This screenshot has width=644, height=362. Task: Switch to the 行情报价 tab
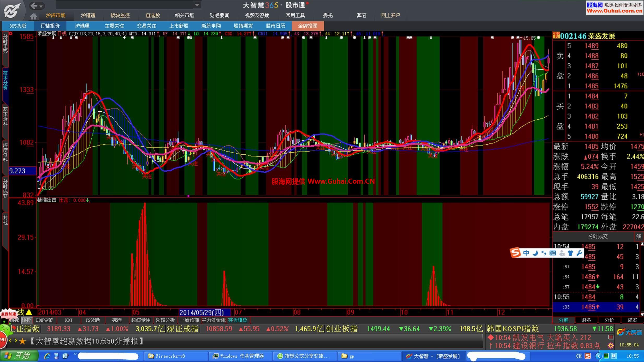pyautogui.click(x=50, y=26)
